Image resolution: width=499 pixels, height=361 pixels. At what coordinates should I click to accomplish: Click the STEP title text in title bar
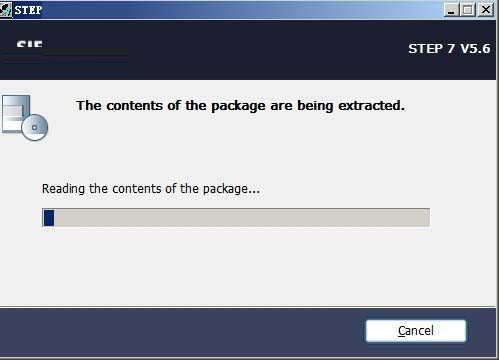point(28,10)
